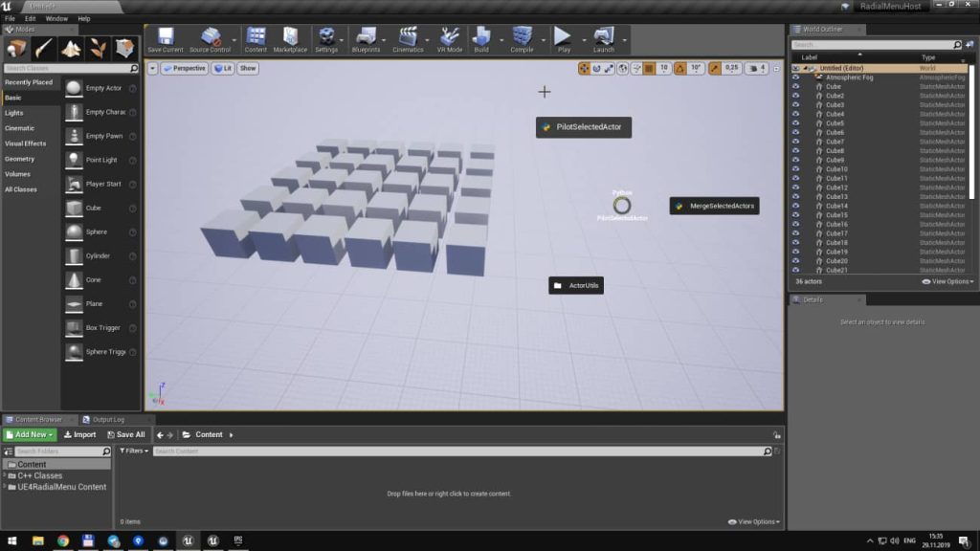Select the Paint mode brush icon
This screenshot has height=551, width=980.
(44, 48)
